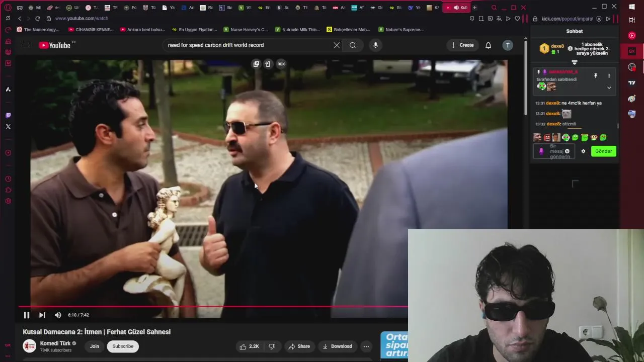Open the emoji picker in chat
This screenshot has width=644, height=362.
pyautogui.click(x=567, y=151)
